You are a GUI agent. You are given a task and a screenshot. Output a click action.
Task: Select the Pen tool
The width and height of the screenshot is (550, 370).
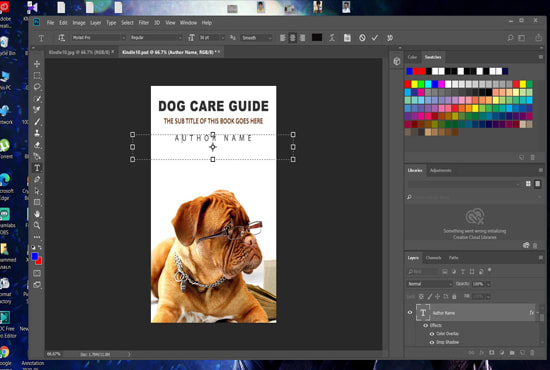[37, 179]
